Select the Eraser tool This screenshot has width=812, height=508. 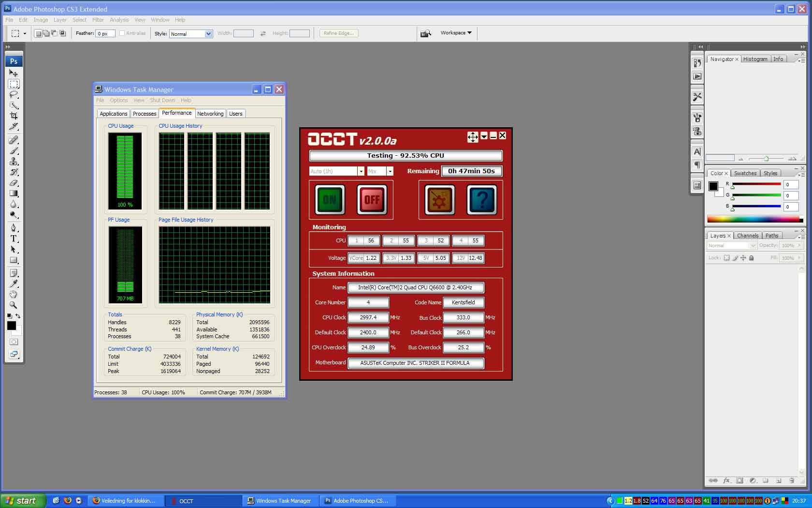14,183
